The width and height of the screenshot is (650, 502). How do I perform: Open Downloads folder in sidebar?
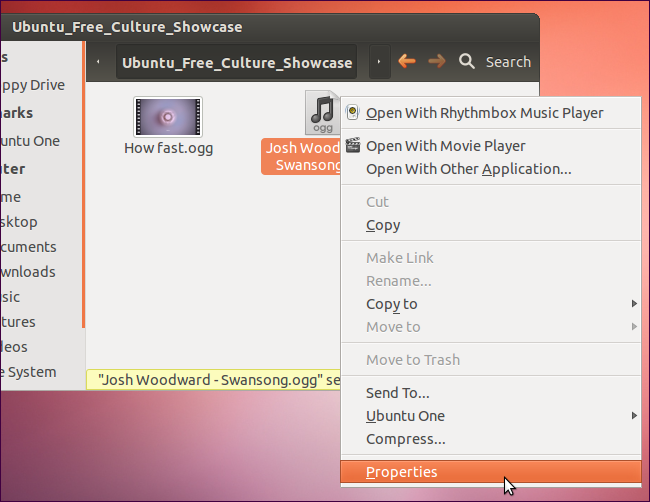[28, 272]
